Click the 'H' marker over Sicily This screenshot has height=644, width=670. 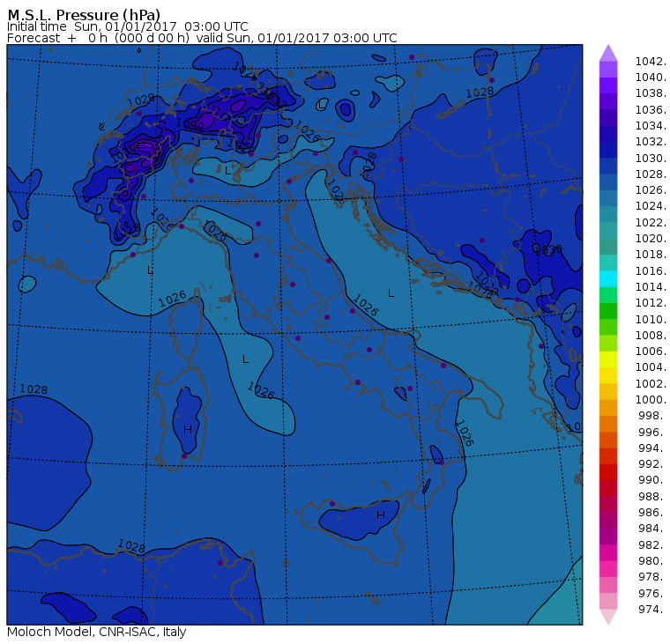click(x=381, y=515)
